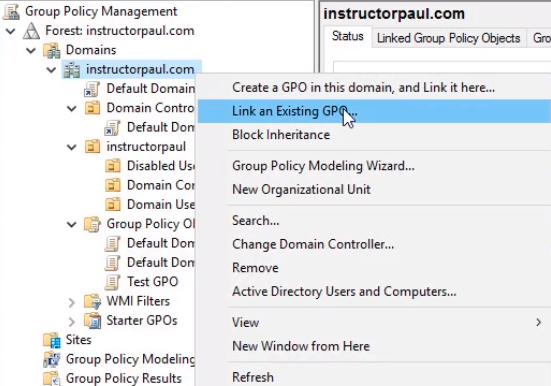This screenshot has width=551, height=386.
Task: Switch to the Status tab
Action: tap(348, 37)
